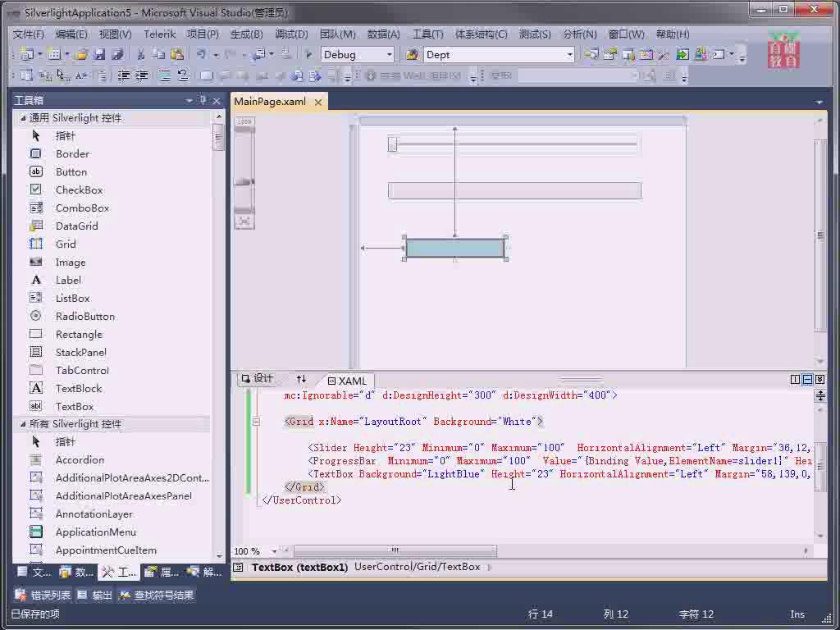Click the Save floppy disk icon
Viewport: 840px width, 630px height.
(x=99, y=54)
